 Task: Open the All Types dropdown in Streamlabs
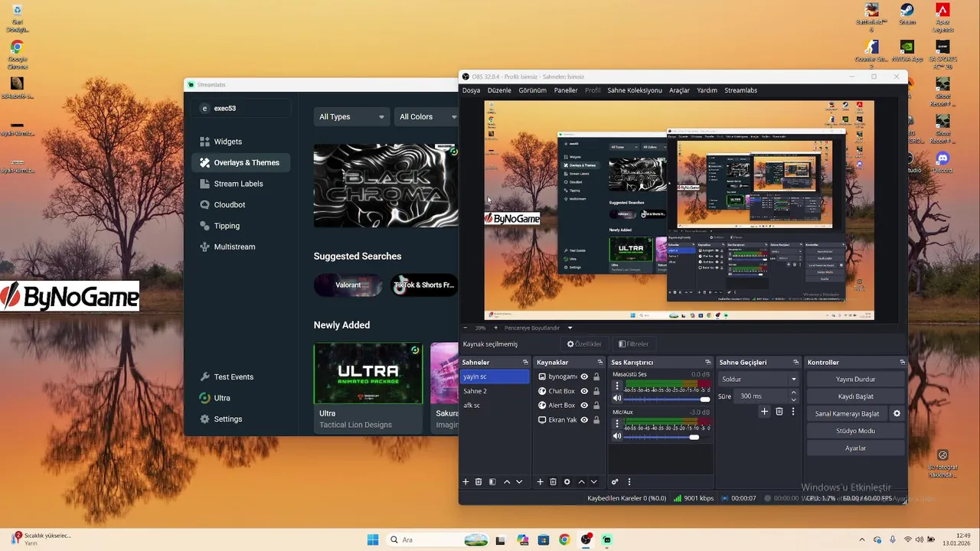(x=351, y=116)
